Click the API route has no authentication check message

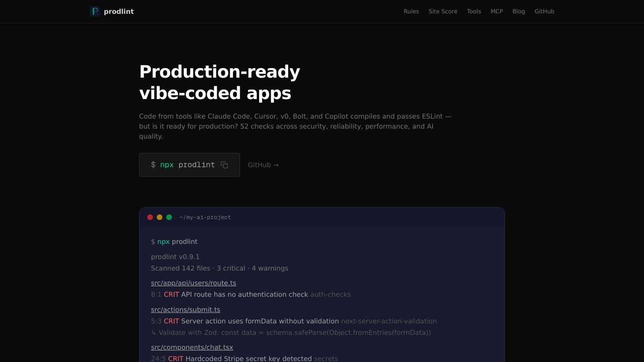click(244, 294)
